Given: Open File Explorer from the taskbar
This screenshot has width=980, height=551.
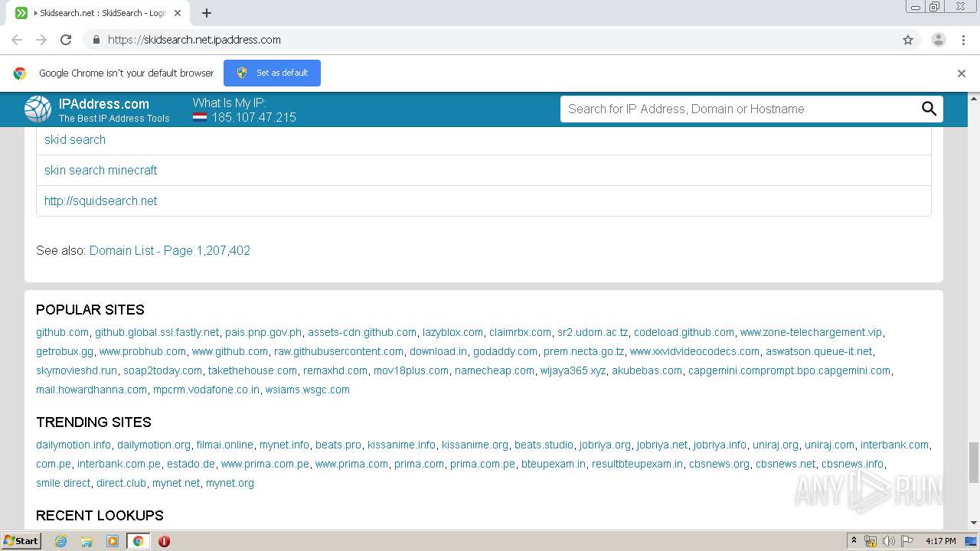Looking at the screenshot, I should point(87,541).
